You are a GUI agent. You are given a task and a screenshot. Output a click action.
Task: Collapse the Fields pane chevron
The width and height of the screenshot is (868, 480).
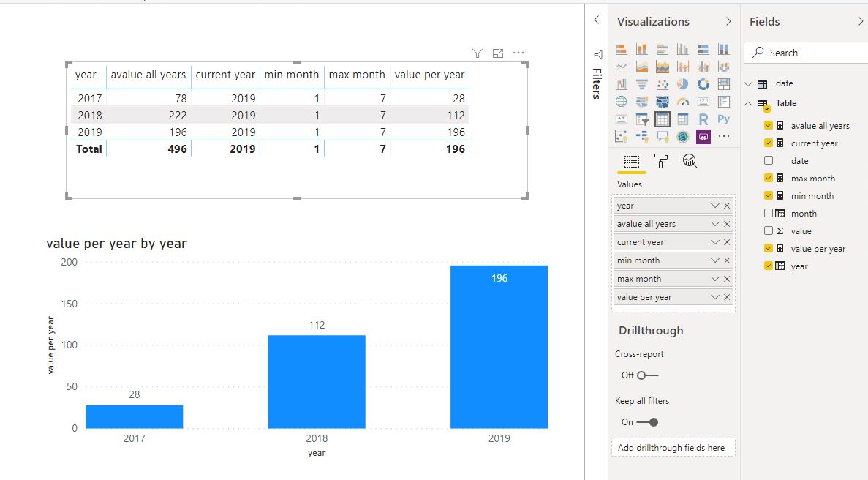click(x=860, y=22)
